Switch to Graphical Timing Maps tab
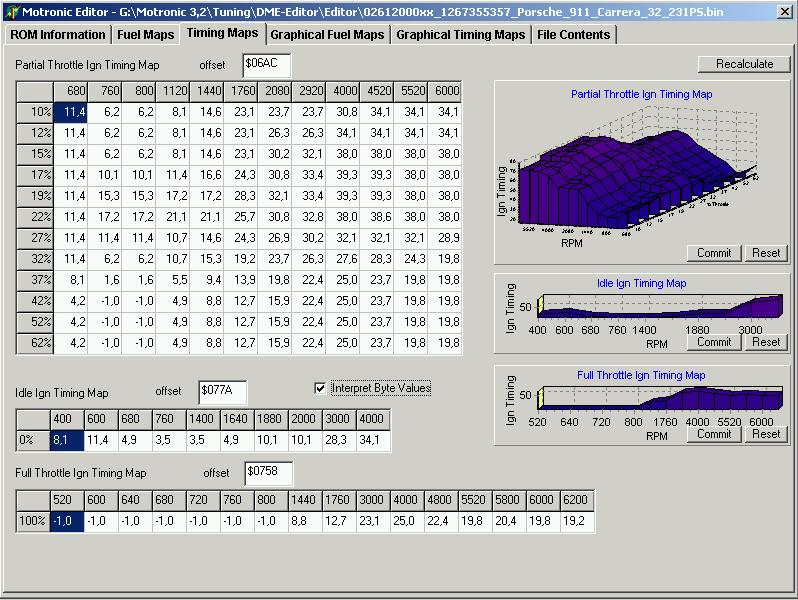This screenshot has height=600, width=798. pyautogui.click(x=461, y=35)
